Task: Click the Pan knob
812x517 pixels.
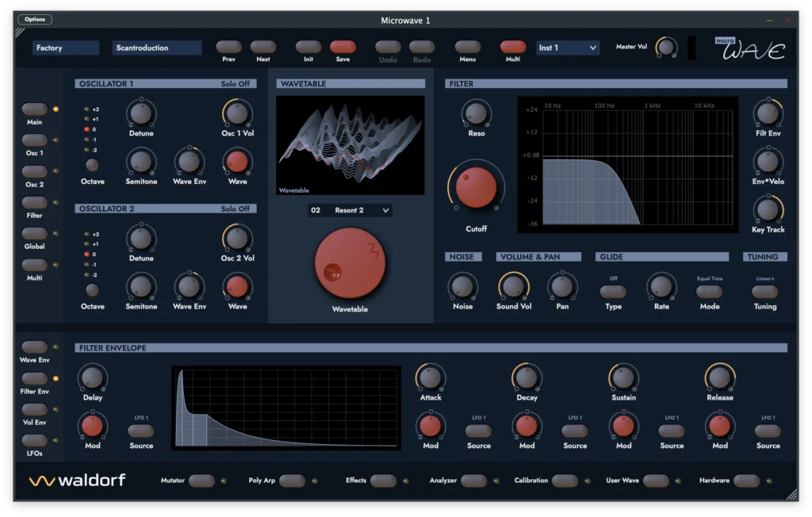Action: click(562, 286)
